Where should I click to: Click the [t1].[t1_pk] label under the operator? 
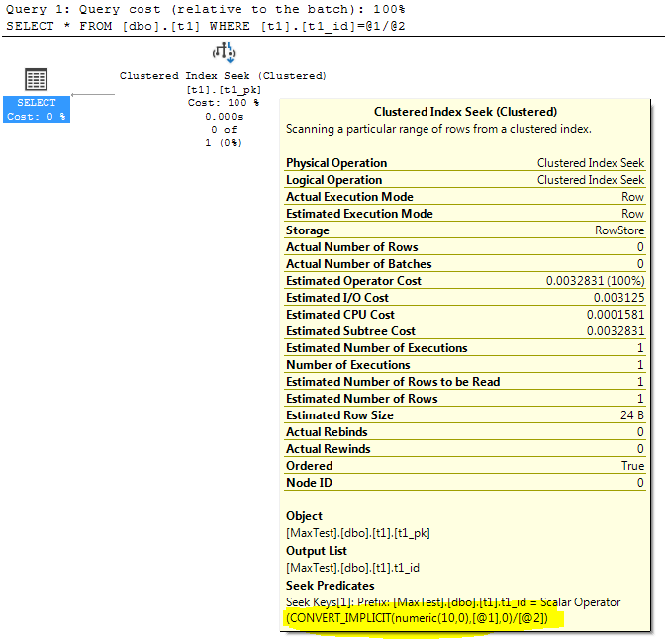point(224,90)
